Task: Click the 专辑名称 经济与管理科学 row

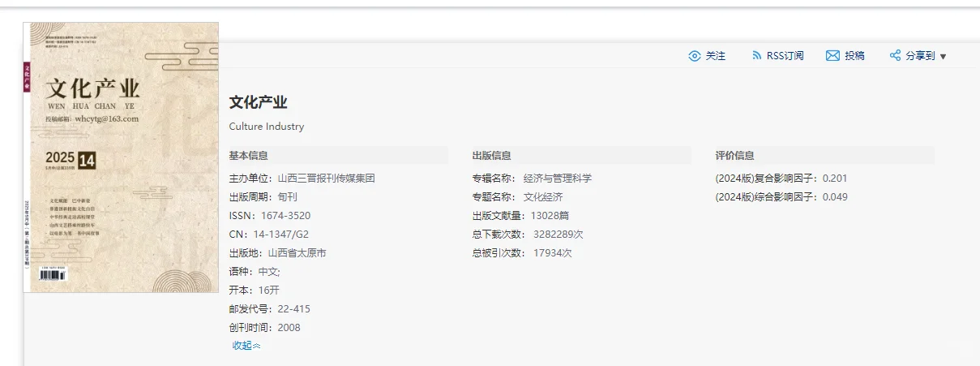Action: click(x=532, y=178)
